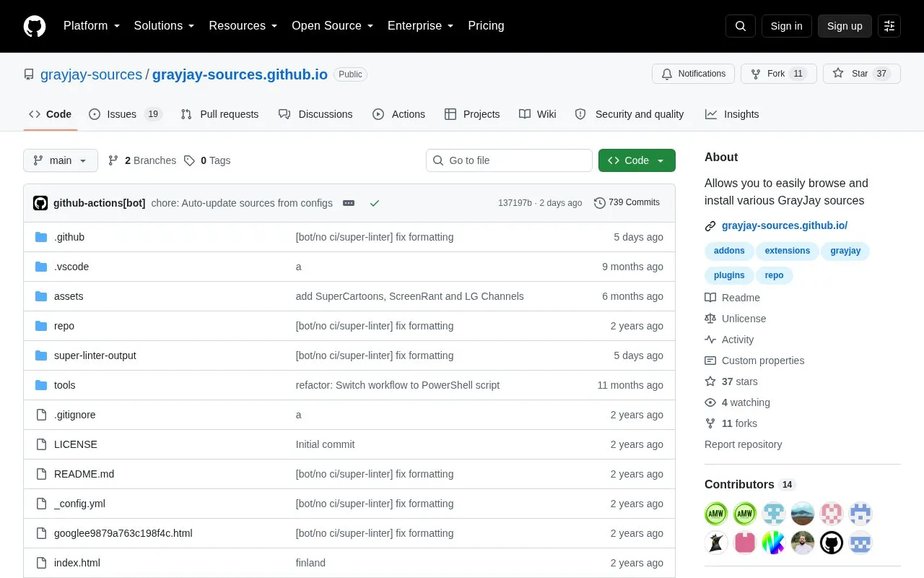The height and width of the screenshot is (578, 924).
Task: Open the Actions tab
Action: click(x=398, y=114)
